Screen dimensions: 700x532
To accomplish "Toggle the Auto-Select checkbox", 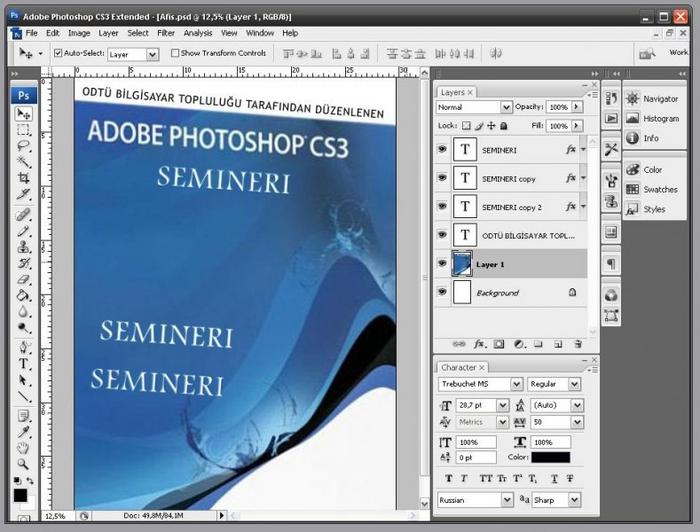I will click(x=57, y=53).
